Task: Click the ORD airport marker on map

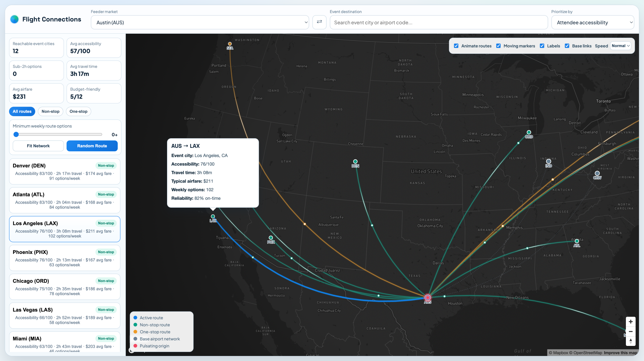Action: tap(529, 132)
